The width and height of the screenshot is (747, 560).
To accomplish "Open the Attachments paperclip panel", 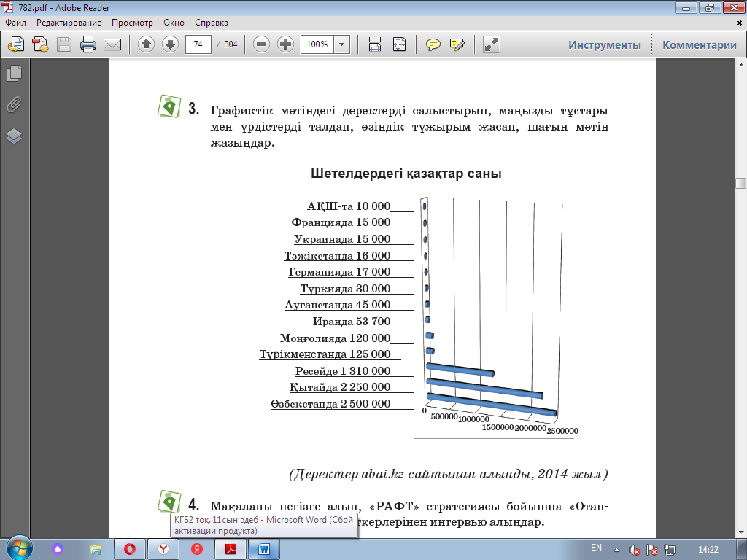I will coord(15,104).
